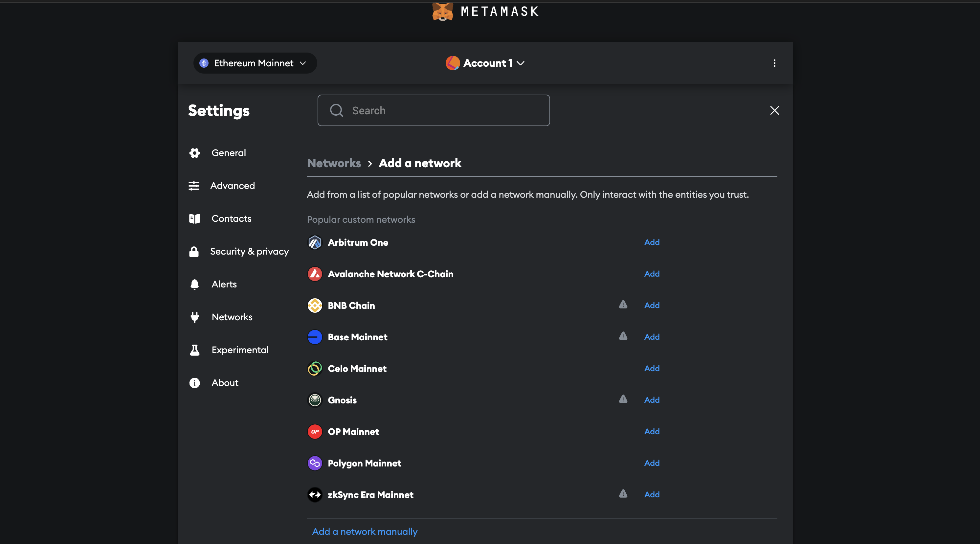The height and width of the screenshot is (544, 980).
Task: Click Add next to Polygon Mainnet
Action: tap(651, 463)
